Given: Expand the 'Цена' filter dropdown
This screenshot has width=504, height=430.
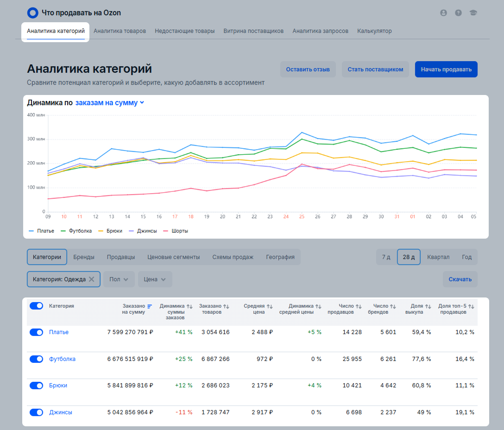Looking at the screenshot, I should (155, 279).
